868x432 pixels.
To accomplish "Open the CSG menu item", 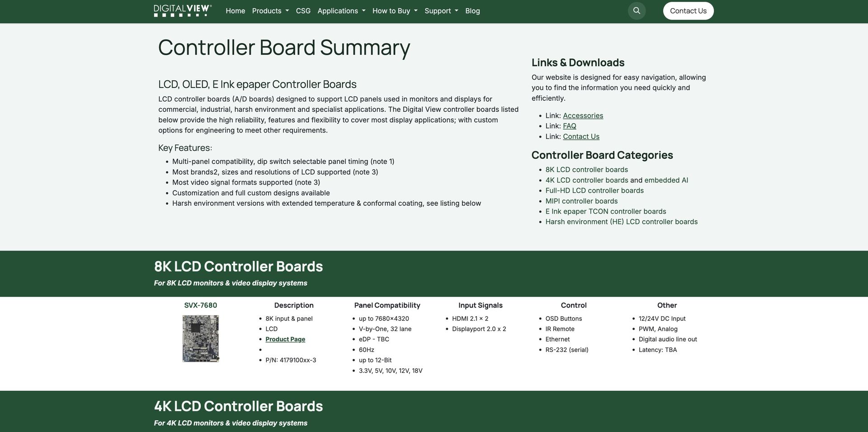I will [303, 11].
